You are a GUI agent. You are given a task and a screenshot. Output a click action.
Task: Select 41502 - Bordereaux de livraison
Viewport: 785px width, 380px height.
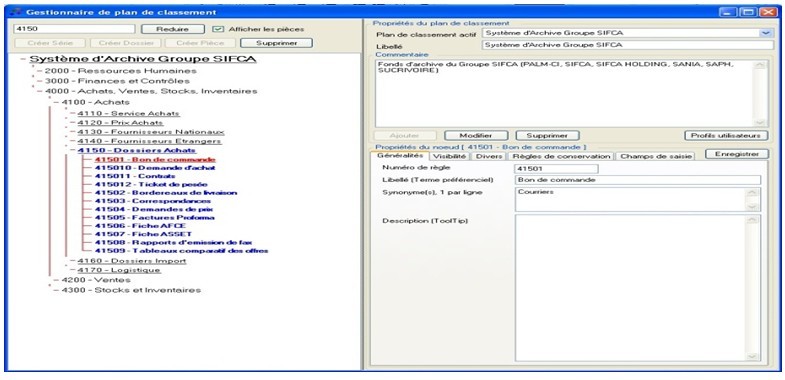[166, 193]
